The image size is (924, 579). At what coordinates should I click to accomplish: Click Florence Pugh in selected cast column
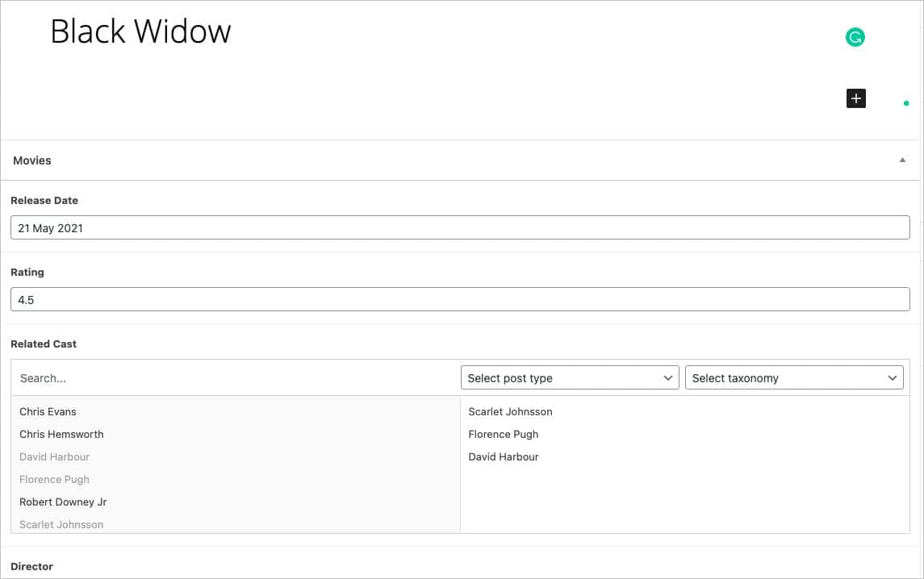pyautogui.click(x=504, y=434)
